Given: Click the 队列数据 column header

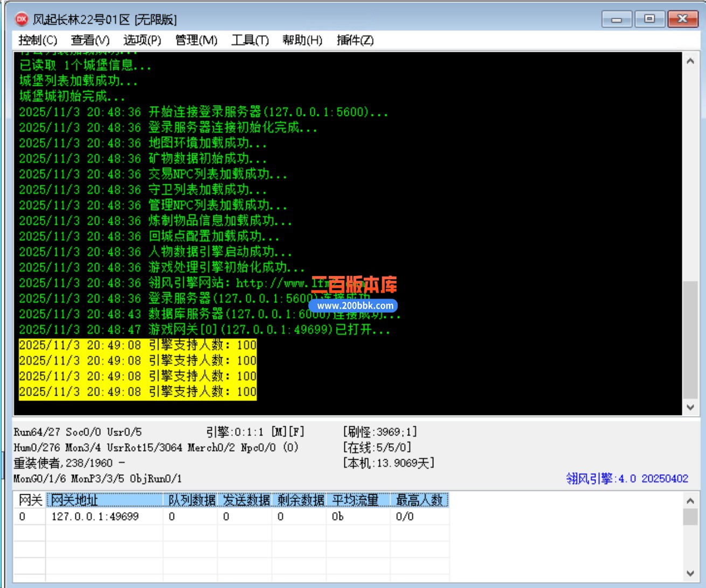Looking at the screenshot, I should [191, 500].
